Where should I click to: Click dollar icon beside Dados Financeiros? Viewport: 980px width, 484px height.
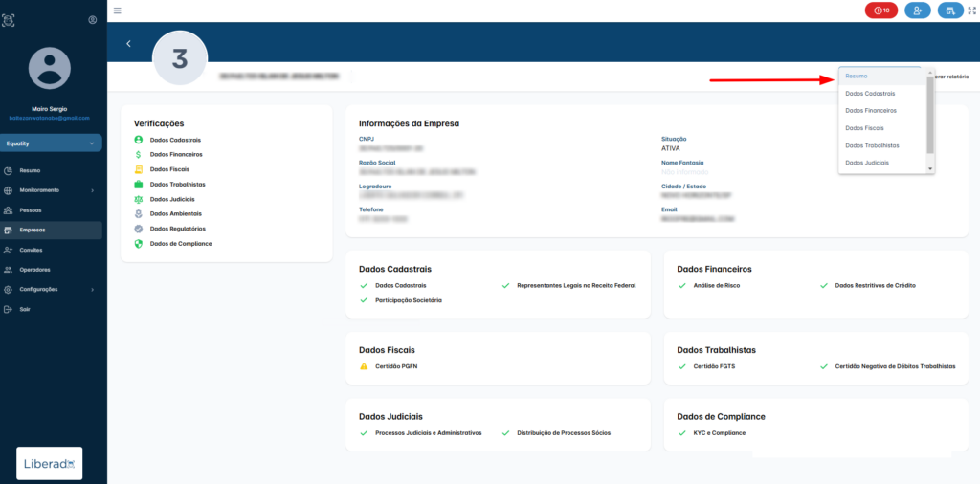pyautogui.click(x=139, y=154)
